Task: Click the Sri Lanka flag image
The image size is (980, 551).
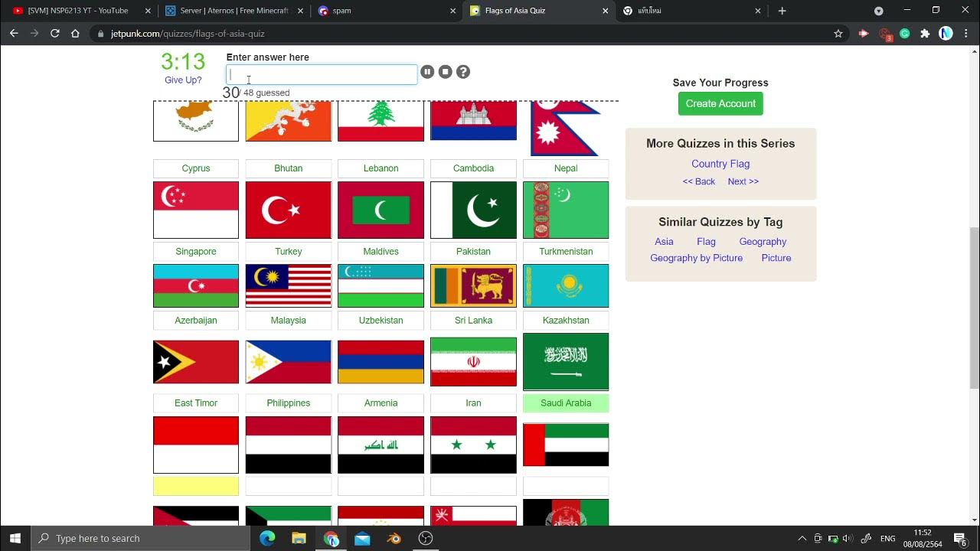Action: [473, 285]
